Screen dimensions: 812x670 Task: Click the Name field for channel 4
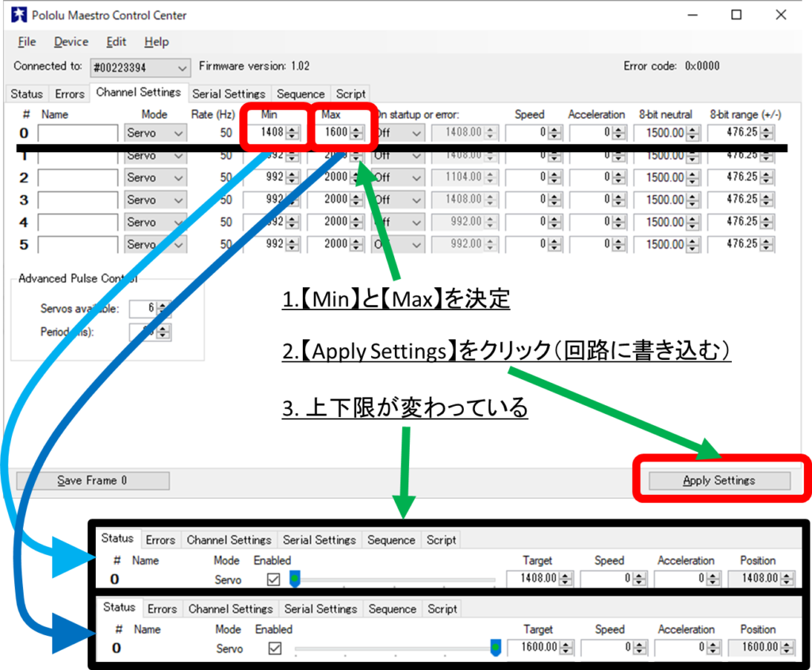[78, 222]
